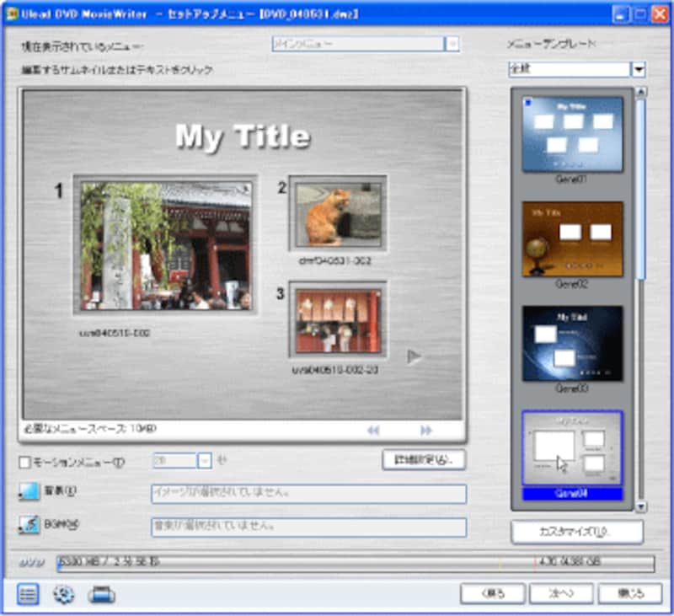Select the Gene02 globe menu template
The height and width of the screenshot is (616, 674).
click(572, 239)
